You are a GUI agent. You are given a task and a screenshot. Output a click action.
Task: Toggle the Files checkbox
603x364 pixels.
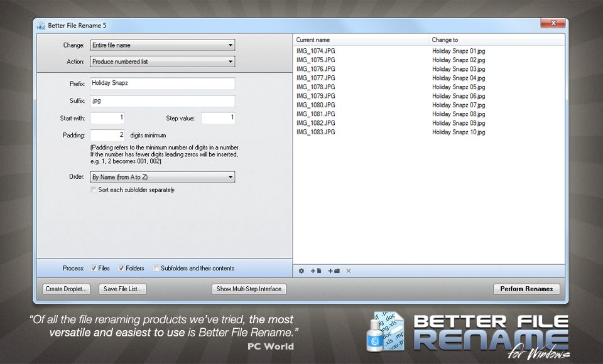coord(94,268)
